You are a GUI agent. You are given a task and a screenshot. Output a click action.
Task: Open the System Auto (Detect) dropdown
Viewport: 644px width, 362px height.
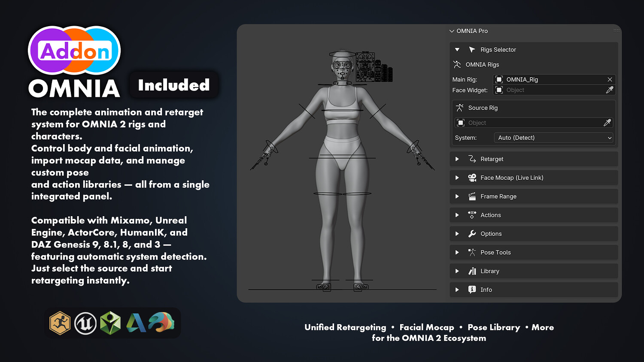point(554,138)
